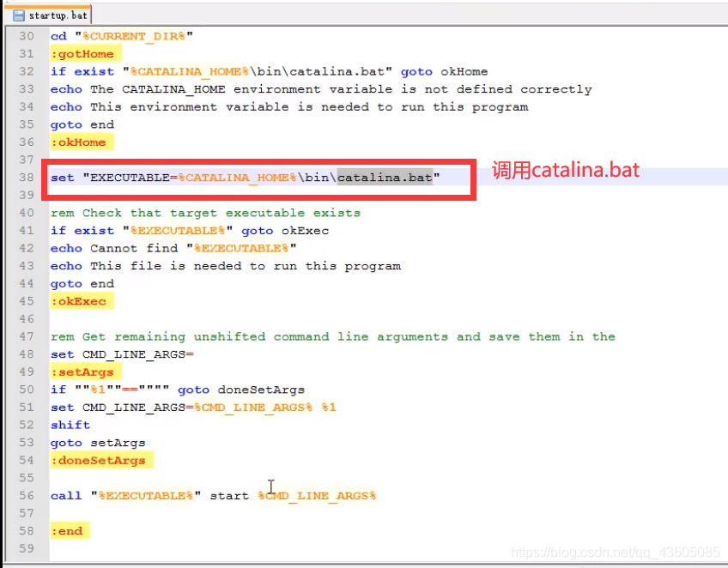The width and height of the screenshot is (728, 568).
Task: Click '%CMD_LINE_ARGS% %1' on line 51
Action: coord(265,408)
